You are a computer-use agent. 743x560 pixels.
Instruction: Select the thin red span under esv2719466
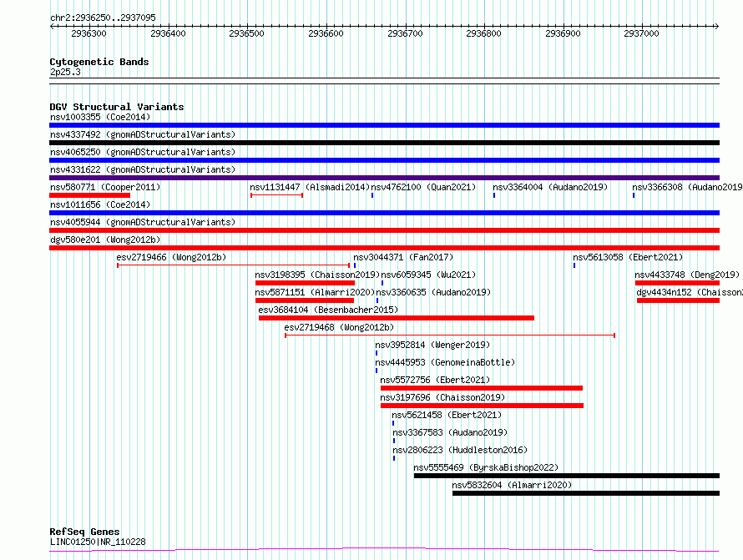pyautogui.click(x=234, y=265)
